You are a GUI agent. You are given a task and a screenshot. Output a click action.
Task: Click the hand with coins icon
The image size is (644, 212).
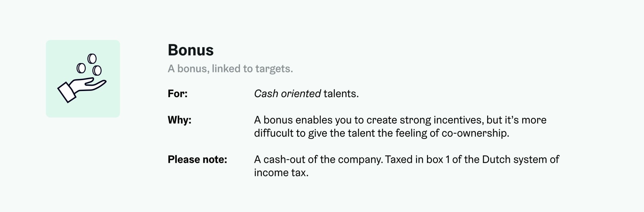pyautogui.click(x=83, y=79)
